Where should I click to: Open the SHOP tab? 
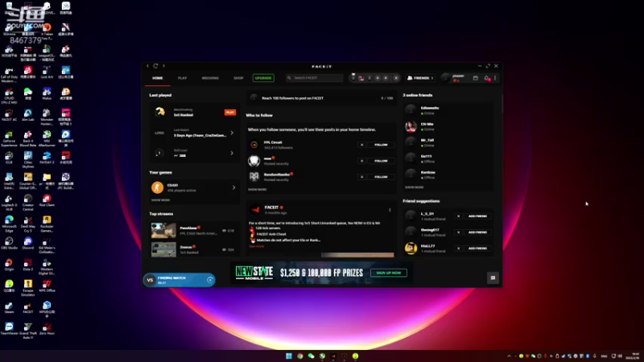238,78
